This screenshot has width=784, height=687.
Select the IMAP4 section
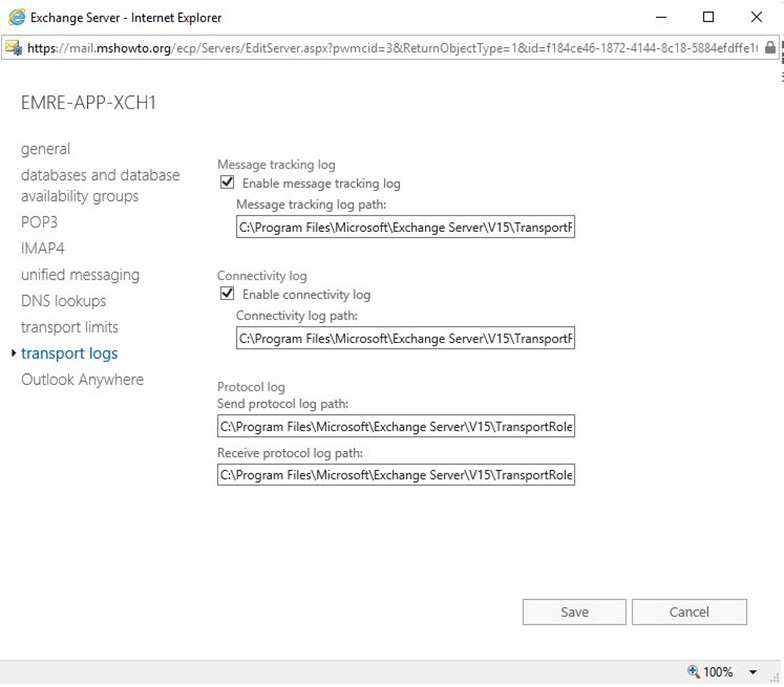[x=42, y=248]
